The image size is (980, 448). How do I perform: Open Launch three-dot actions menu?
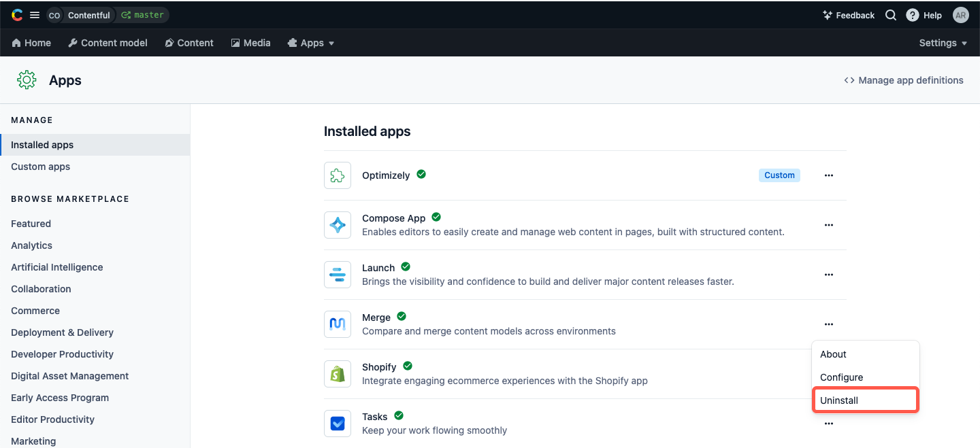pos(829,275)
